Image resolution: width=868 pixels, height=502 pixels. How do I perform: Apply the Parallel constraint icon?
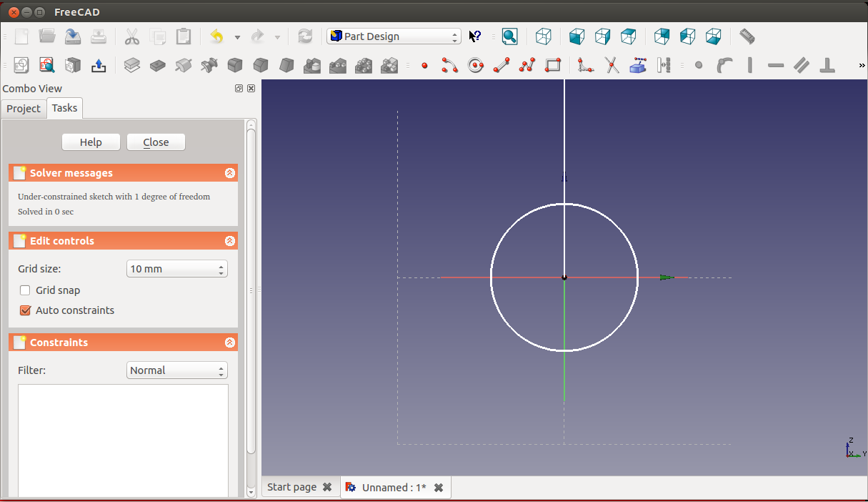pos(802,66)
